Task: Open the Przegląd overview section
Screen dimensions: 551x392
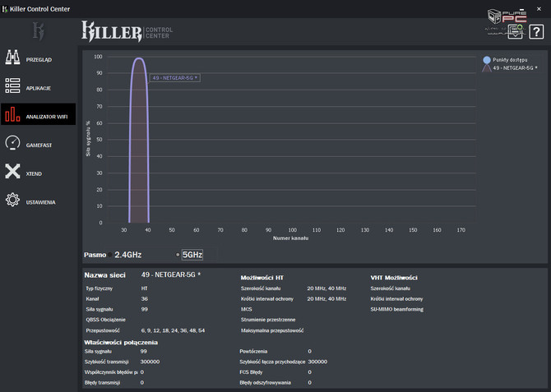Action: (x=39, y=59)
